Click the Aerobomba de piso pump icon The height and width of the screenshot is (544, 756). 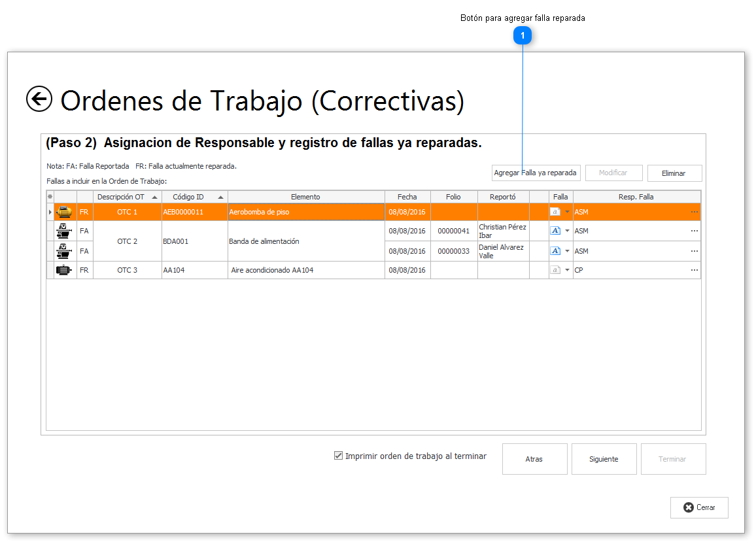[64, 212]
